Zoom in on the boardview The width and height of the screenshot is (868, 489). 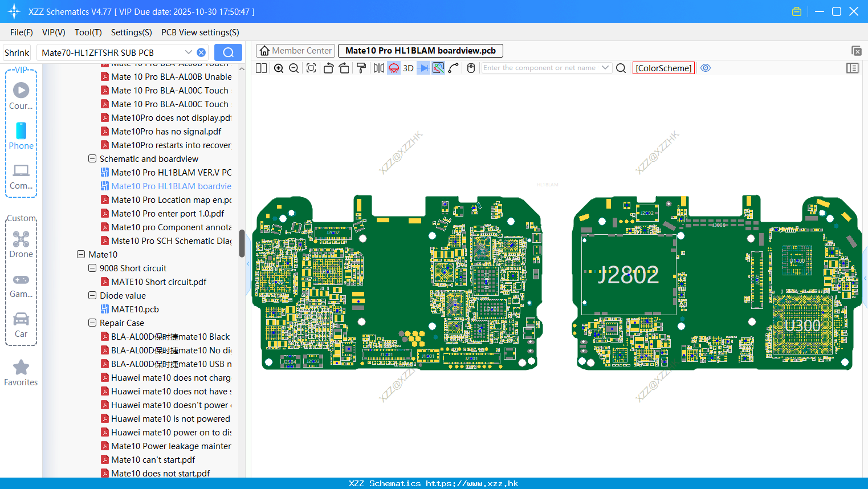pos(279,68)
